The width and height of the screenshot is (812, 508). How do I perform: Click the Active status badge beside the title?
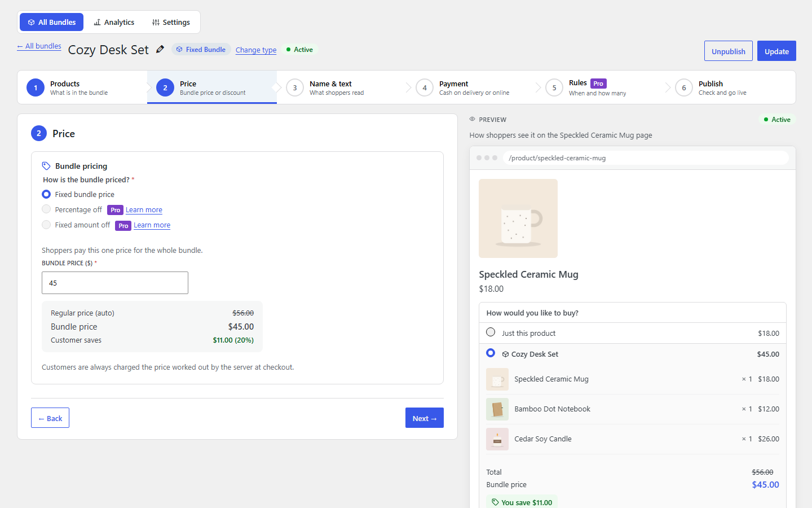tap(299, 50)
